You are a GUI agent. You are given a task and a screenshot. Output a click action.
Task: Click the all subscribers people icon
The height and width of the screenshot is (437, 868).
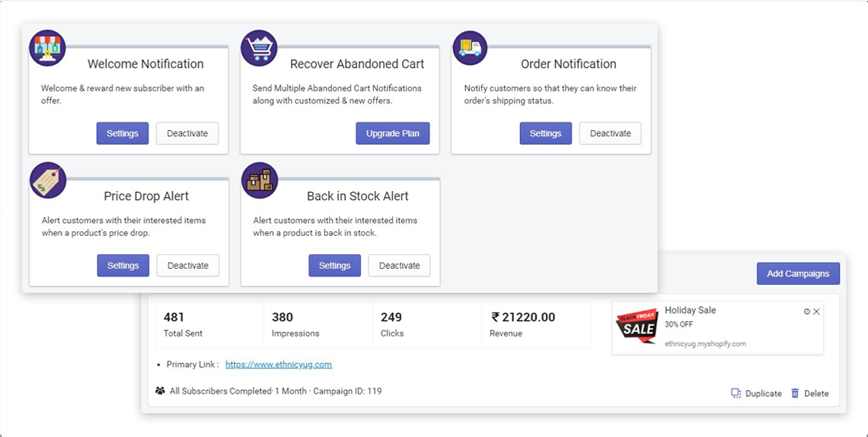[160, 391]
